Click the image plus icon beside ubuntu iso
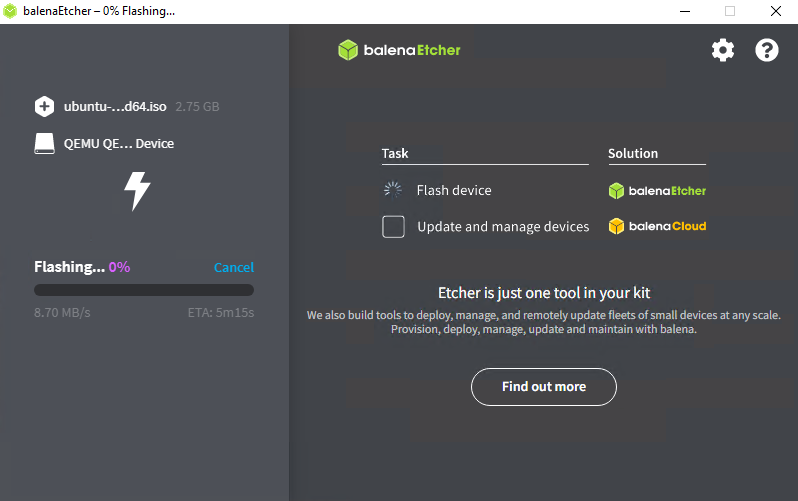Image resolution: width=798 pixels, height=501 pixels. (44, 106)
